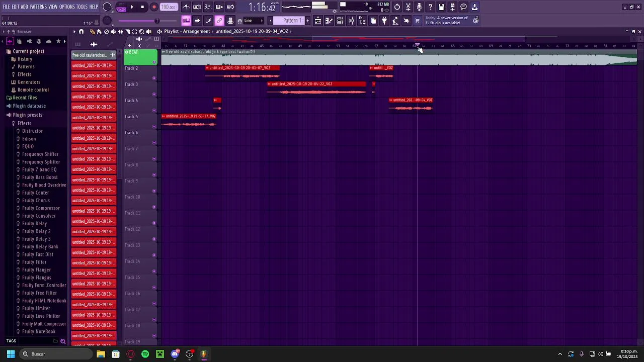644x362 pixels.
Task: Open the Channel rack icon
Action: tap(340, 21)
